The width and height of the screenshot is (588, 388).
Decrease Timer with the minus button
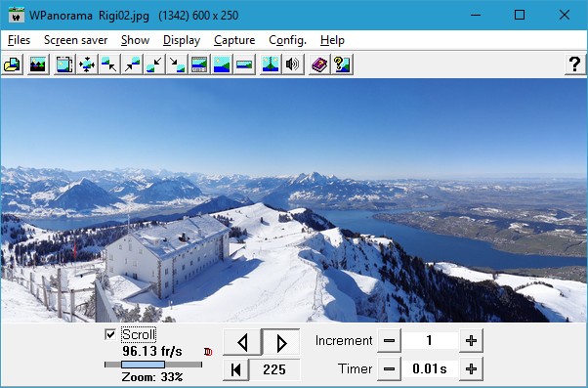point(389,368)
